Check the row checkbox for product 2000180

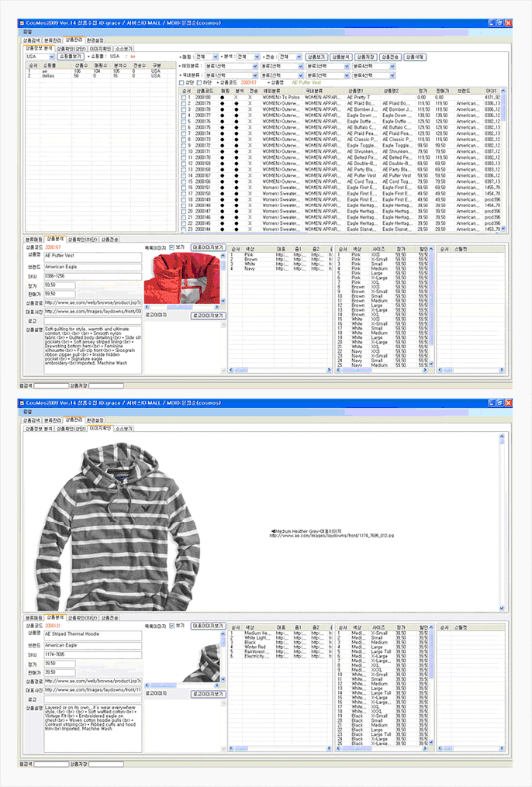pyautogui.click(x=183, y=97)
